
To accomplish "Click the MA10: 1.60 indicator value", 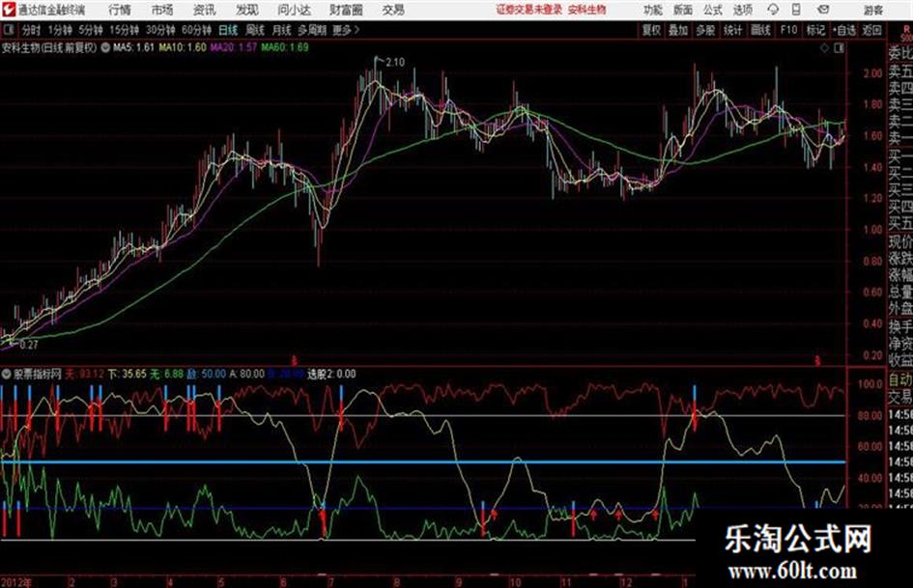I will (x=183, y=47).
